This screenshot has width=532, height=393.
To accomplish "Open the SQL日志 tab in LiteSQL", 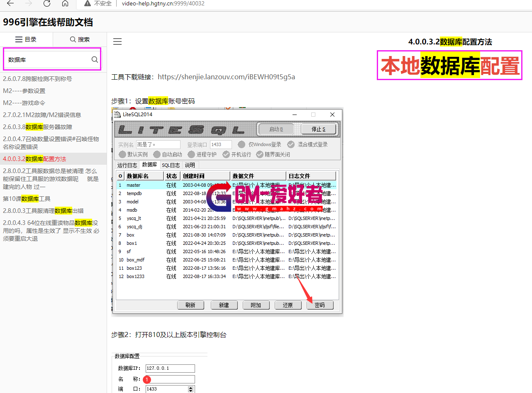I will pyautogui.click(x=171, y=165).
